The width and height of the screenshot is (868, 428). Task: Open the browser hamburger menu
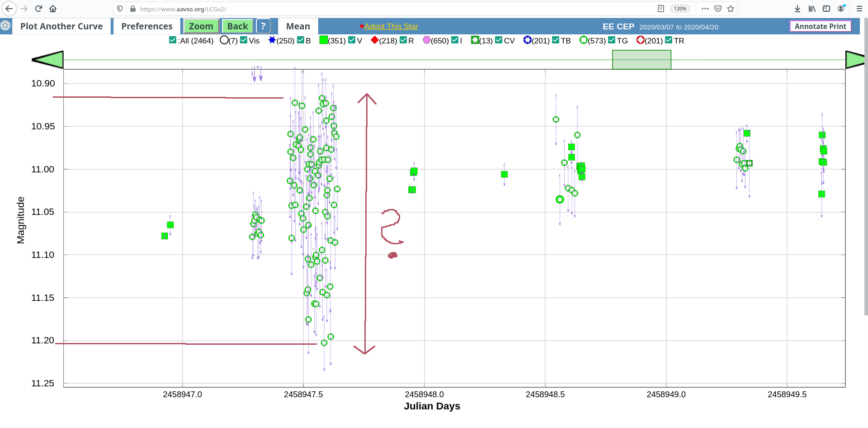859,9
